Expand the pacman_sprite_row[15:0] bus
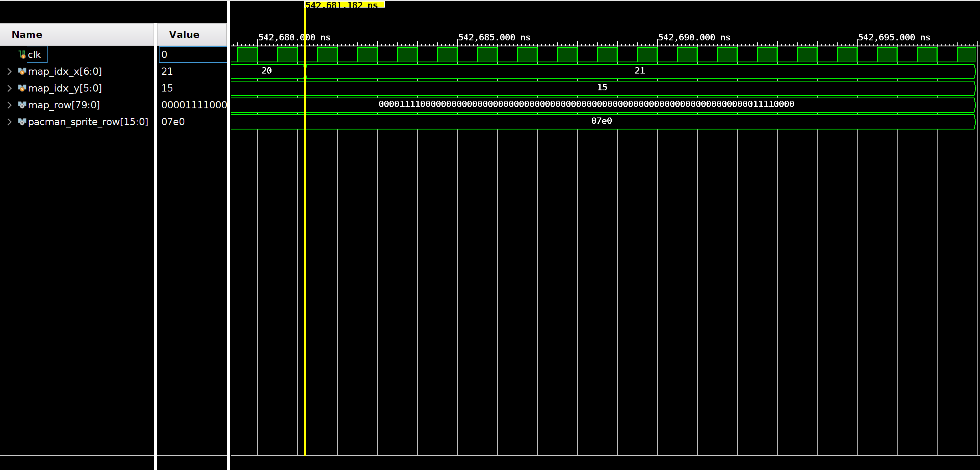 10,122
